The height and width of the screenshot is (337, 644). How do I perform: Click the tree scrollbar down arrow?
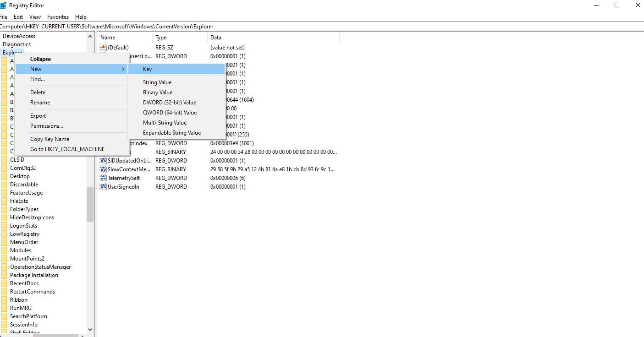[x=90, y=329]
